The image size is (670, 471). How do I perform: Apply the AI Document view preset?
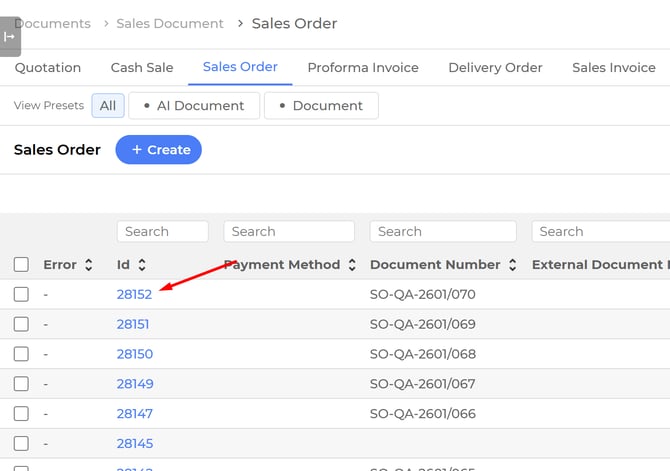pyautogui.click(x=194, y=106)
